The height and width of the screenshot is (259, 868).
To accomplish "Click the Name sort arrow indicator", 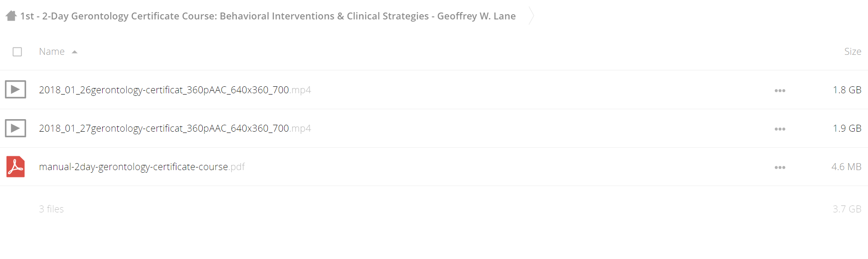I will (75, 52).
